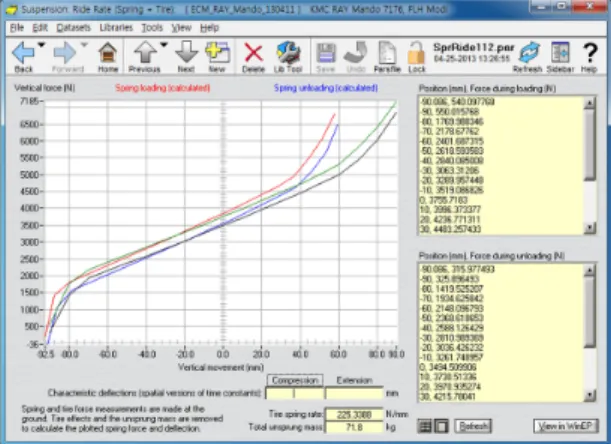The height and width of the screenshot is (444, 611).
Task: Click the Extension characteristic deflection field
Action: pyautogui.click(x=354, y=393)
